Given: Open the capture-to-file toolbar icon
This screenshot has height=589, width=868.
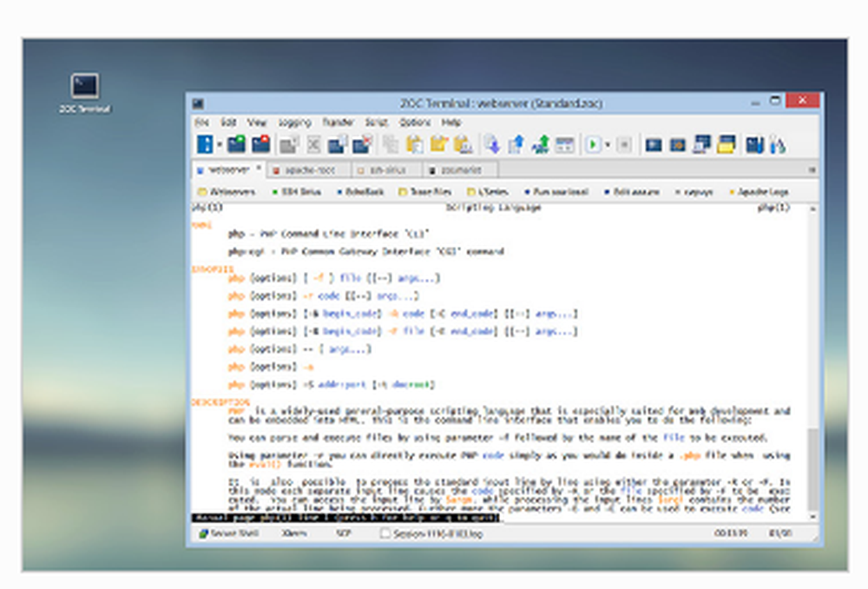Looking at the screenshot, I should point(725,144).
